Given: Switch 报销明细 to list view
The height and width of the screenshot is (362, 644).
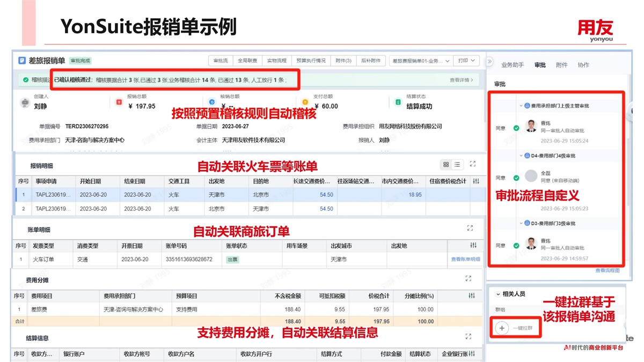Looking at the screenshot, I should coord(457,164).
